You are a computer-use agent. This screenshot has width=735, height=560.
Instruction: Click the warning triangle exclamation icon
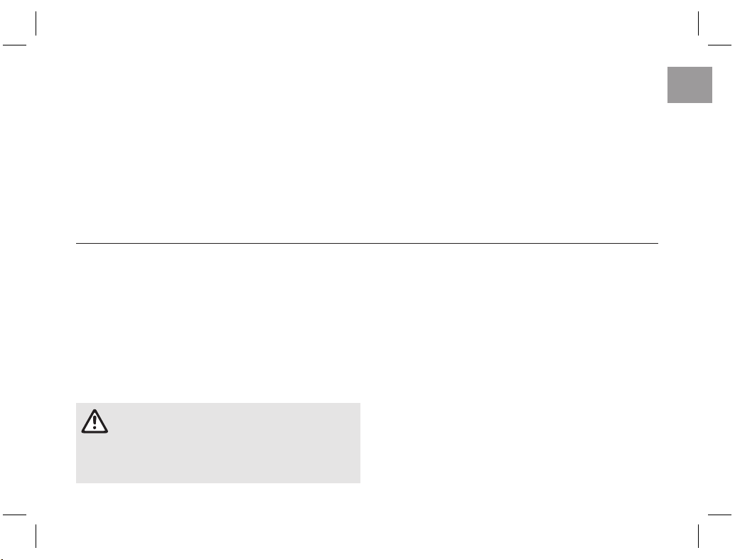(95, 421)
